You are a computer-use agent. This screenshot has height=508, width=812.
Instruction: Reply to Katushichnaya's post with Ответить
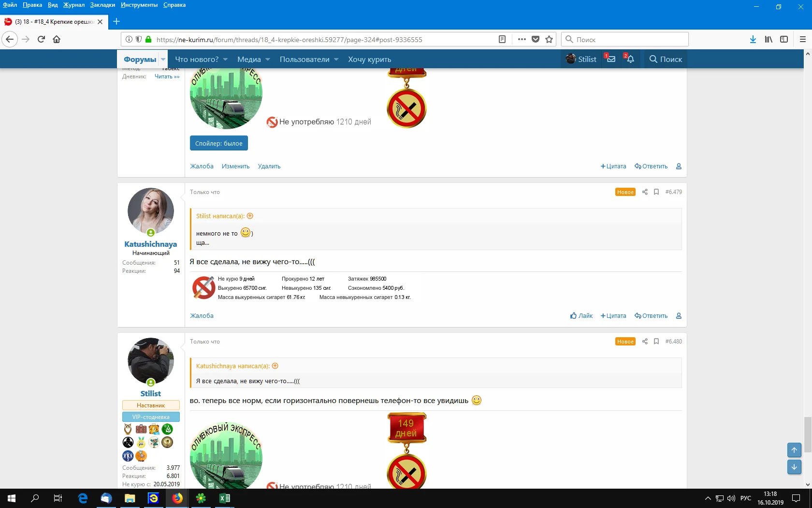click(651, 316)
